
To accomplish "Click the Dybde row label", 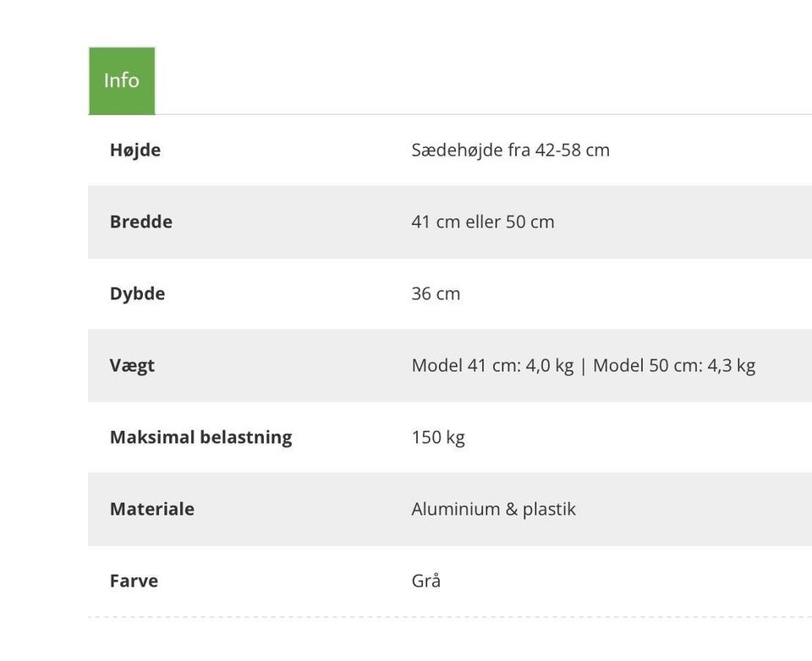I will point(137,293).
